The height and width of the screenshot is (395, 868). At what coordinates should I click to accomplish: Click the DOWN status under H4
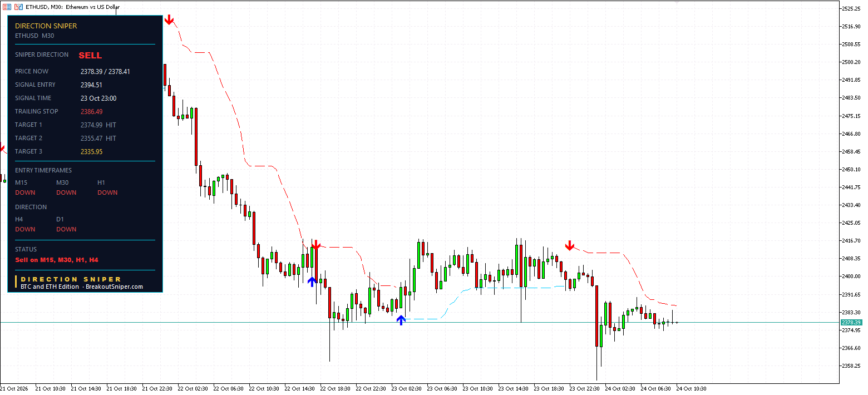(25, 229)
